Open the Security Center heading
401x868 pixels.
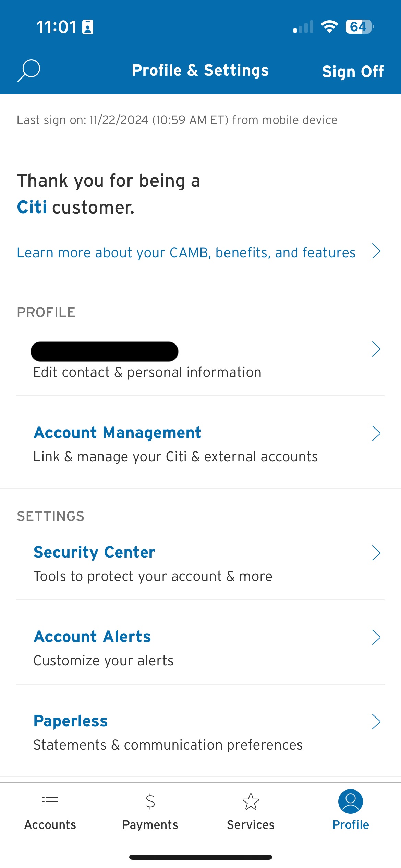tap(94, 552)
